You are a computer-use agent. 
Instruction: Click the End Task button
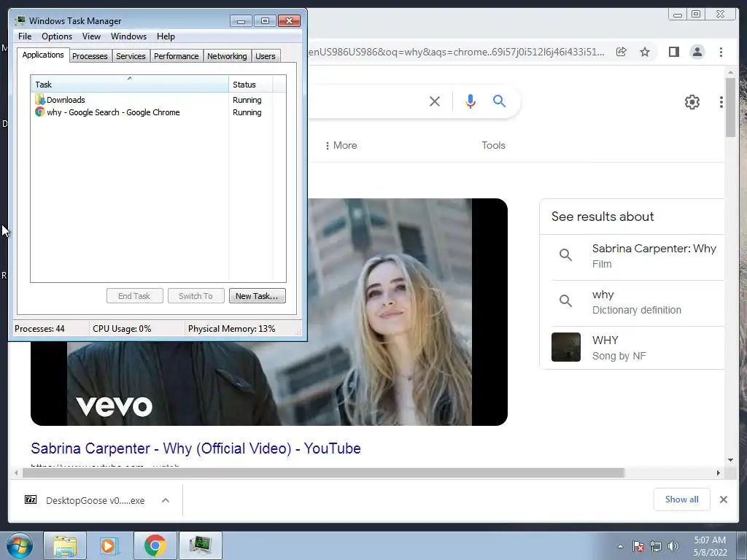pos(134,296)
